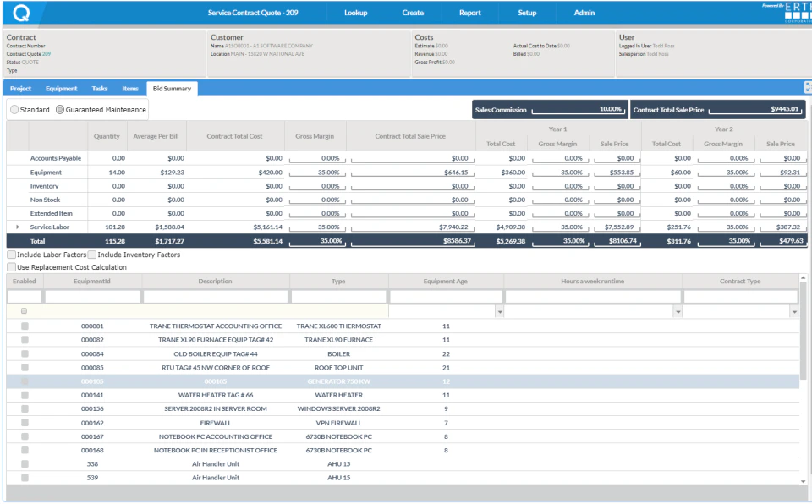The height and width of the screenshot is (504, 812).
Task: Open the Hours a week runtime filter dropdown
Action: coord(678,311)
